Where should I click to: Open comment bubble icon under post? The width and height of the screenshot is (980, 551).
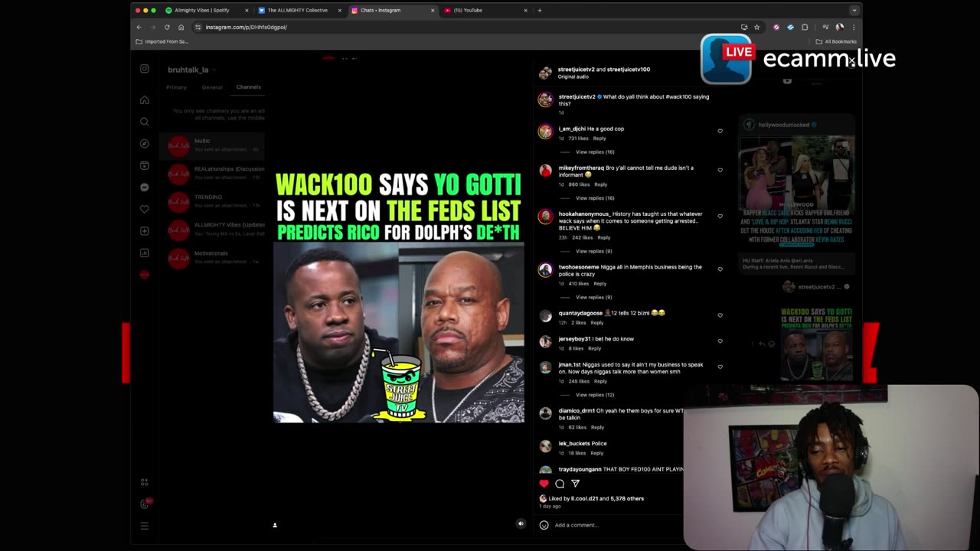click(560, 484)
